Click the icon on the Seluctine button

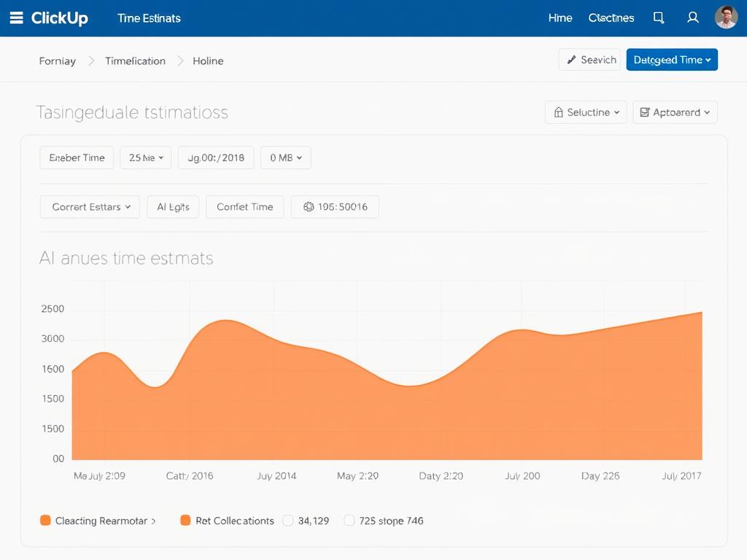559,112
